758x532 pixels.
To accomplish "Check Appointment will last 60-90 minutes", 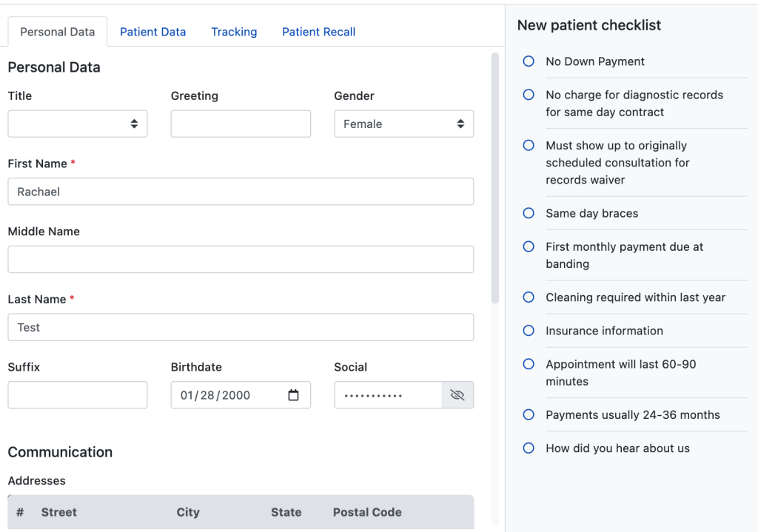I will pos(529,364).
